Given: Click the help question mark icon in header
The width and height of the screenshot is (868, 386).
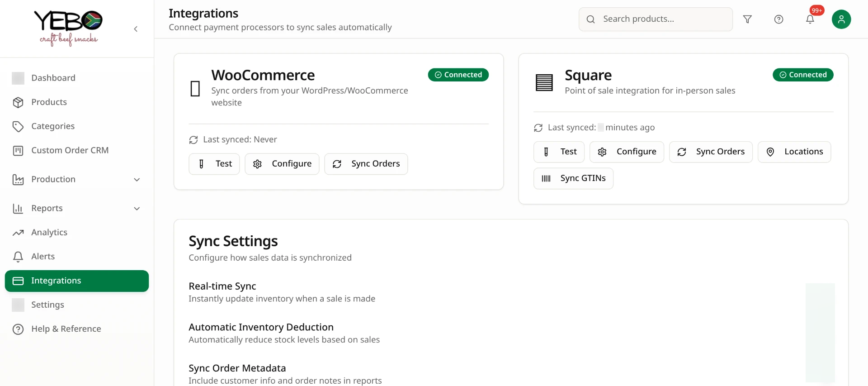Looking at the screenshot, I should 778,19.
